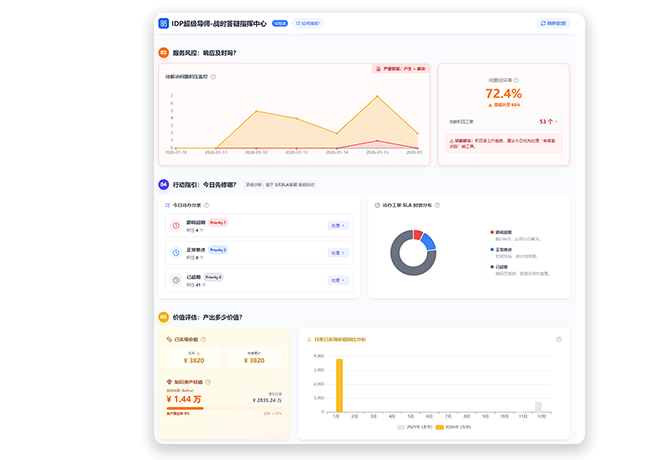Toggle the red legend item in SLA chart
666x460 pixels.
[492, 231]
